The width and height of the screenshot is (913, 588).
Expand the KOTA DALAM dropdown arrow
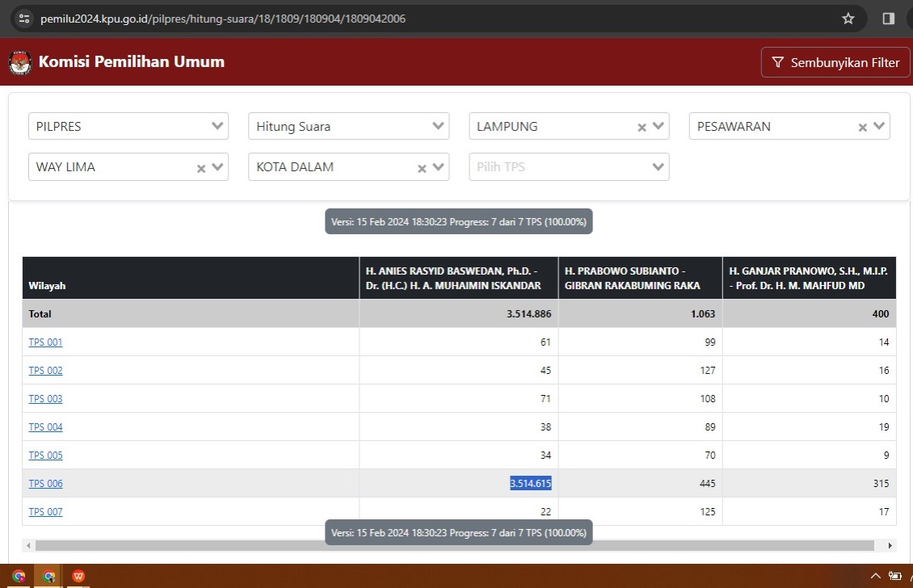pyautogui.click(x=438, y=167)
